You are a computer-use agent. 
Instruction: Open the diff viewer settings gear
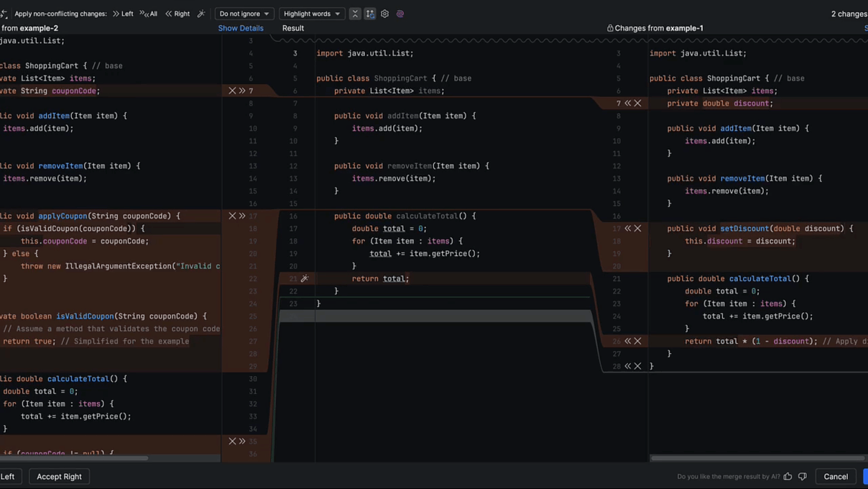click(385, 14)
